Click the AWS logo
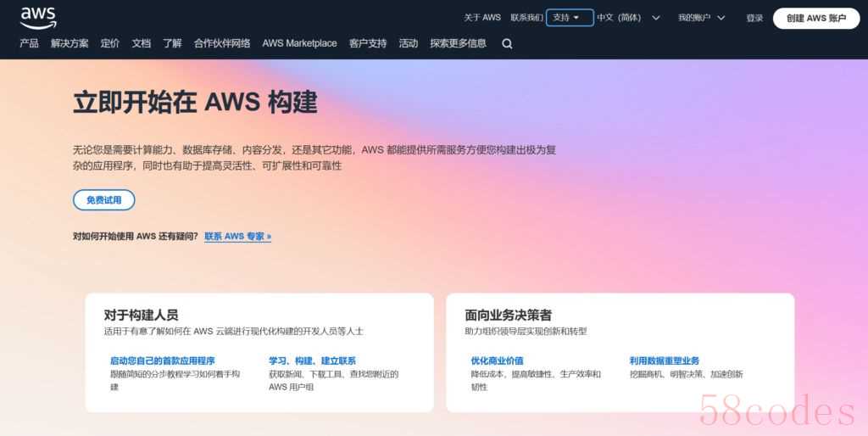The height and width of the screenshot is (436, 868). click(38, 19)
